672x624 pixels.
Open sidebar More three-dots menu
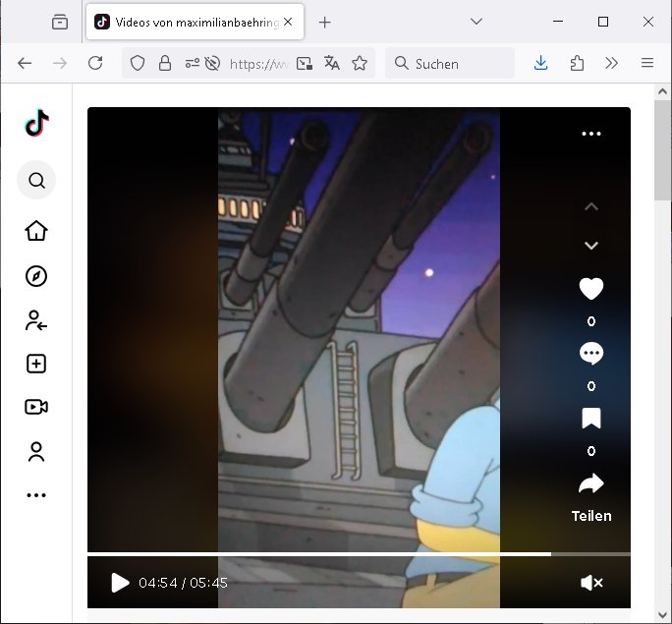point(36,495)
